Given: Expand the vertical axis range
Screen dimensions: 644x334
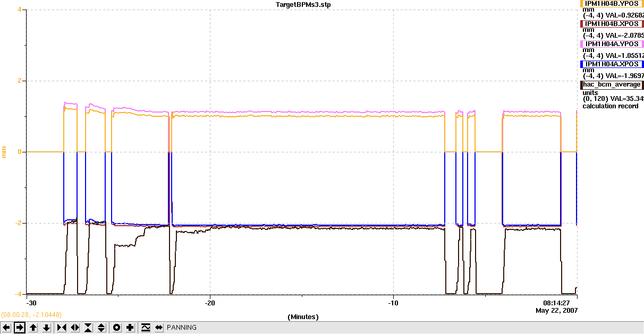Looking at the screenshot, I should tap(101, 328).
